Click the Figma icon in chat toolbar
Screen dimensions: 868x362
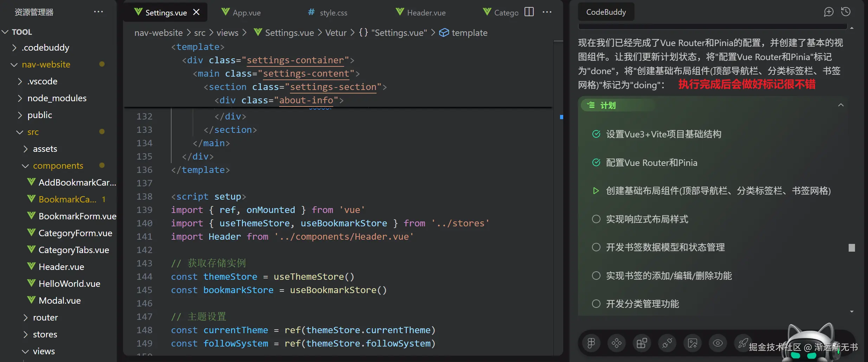(x=591, y=343)
